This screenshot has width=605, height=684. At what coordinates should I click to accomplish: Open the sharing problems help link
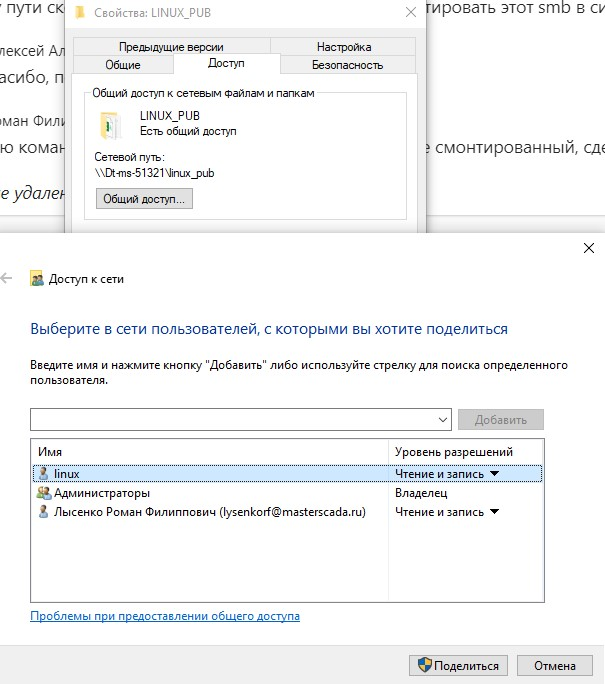(165, 616)
